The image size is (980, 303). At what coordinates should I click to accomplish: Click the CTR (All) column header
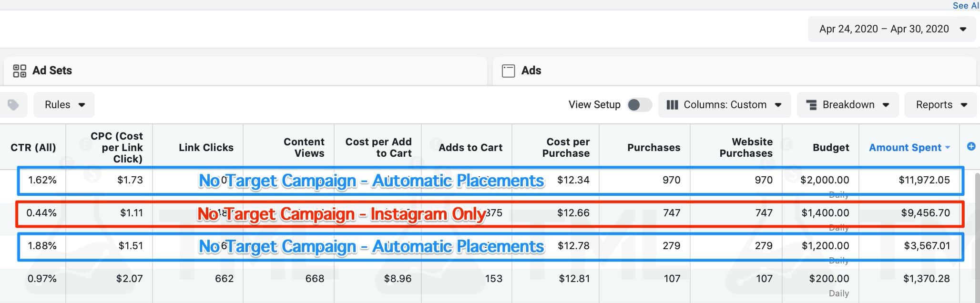coord(33,148)
